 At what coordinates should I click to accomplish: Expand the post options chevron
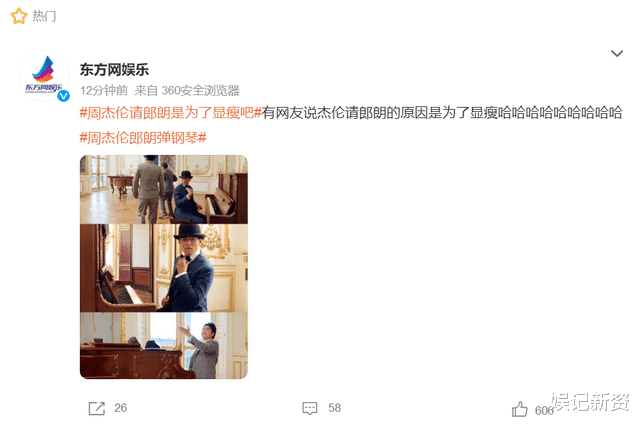(617, 53)
